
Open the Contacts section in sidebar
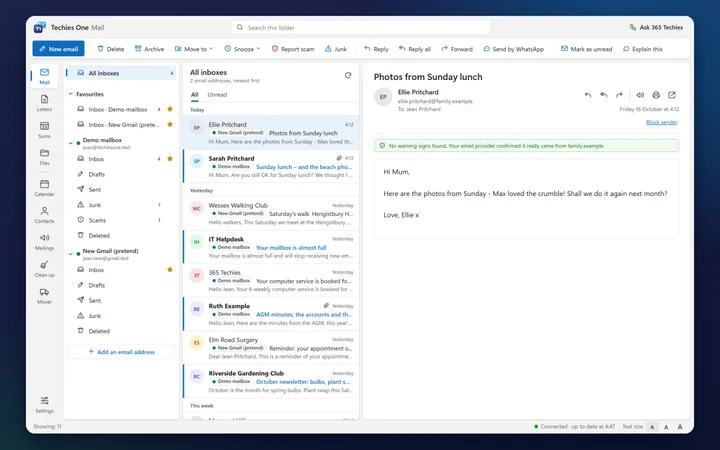(x=44, y=215)
